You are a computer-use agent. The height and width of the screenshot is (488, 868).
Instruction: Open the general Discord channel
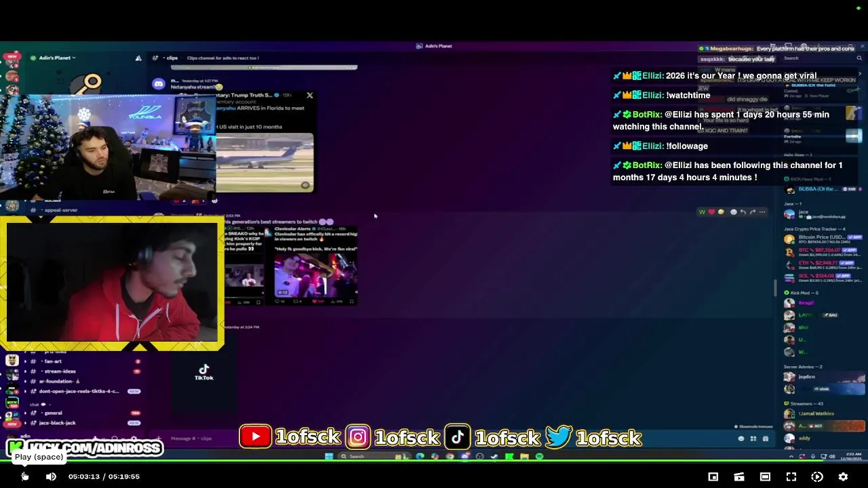point(53,413)
